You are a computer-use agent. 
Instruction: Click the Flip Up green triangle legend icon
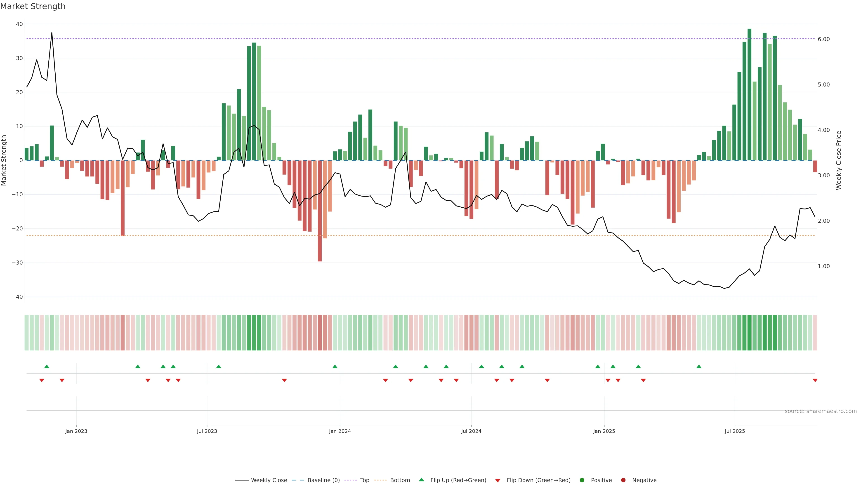click(421, 480)
